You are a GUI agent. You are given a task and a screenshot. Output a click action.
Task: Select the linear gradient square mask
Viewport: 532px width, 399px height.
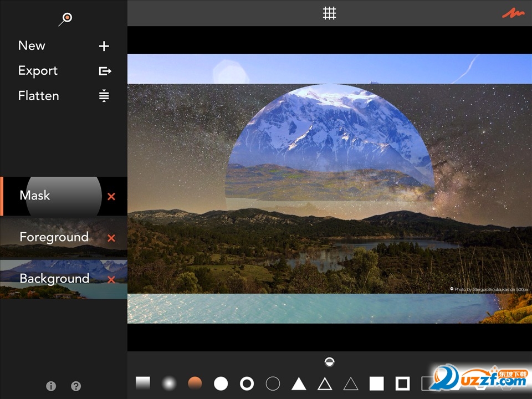[x=143, y=383]
